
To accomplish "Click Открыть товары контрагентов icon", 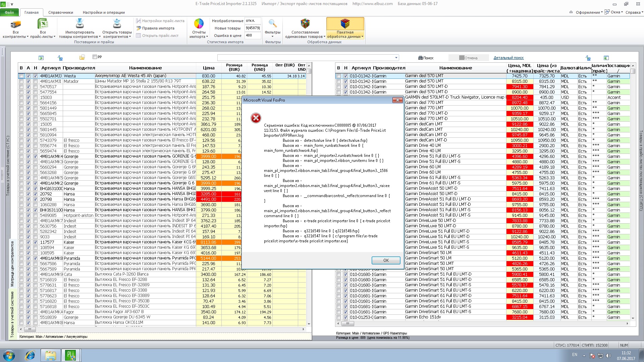I will pos(117,24).
